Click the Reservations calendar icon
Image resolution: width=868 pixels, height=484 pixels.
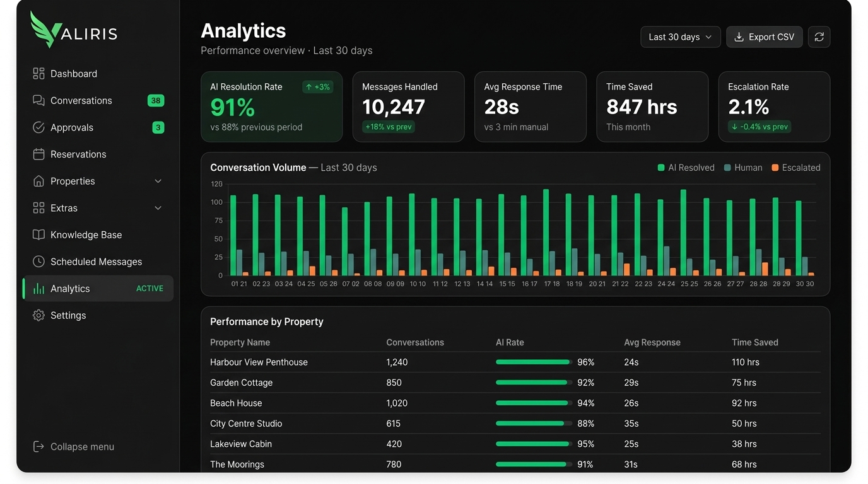click(38, 154)
